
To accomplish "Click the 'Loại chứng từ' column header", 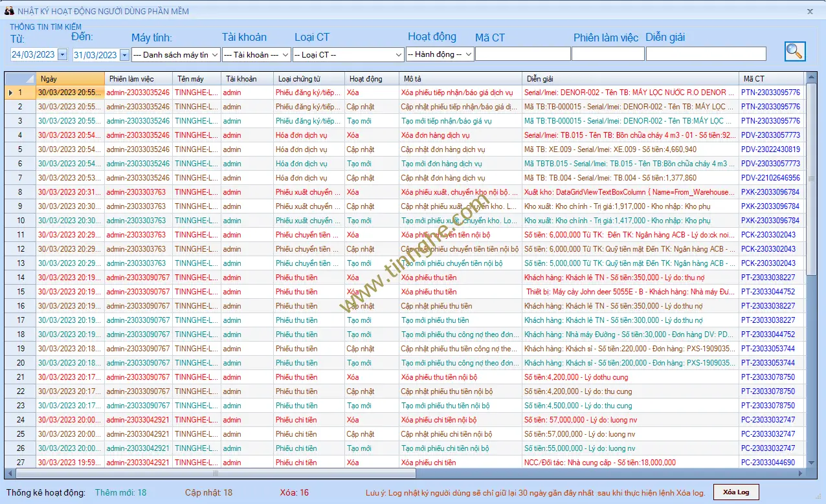I will (309, 78).
